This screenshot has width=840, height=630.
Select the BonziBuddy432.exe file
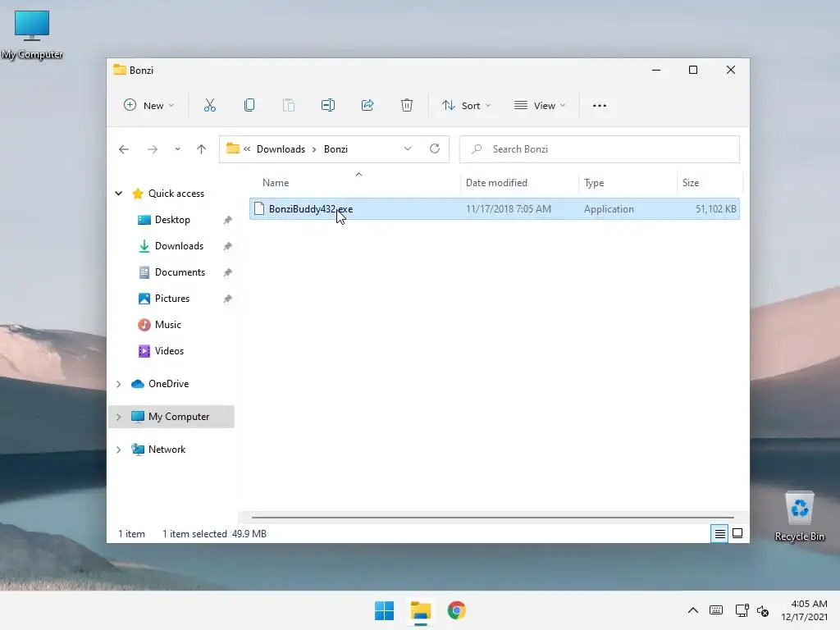(494, 209)
